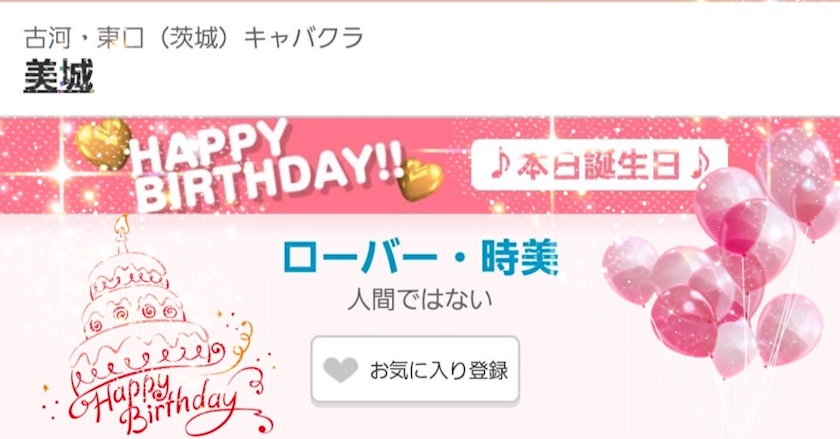Viewport: 840px width, 439px height.
Task: Click the small leftmost pink balloon
Action: pyautogui.click(x=629, y=271)
